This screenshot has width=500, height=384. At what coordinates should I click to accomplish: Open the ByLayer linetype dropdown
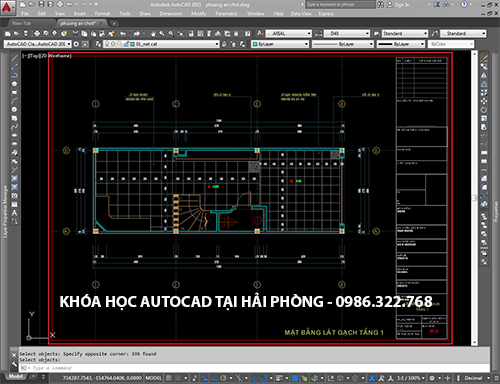[343, 44]
